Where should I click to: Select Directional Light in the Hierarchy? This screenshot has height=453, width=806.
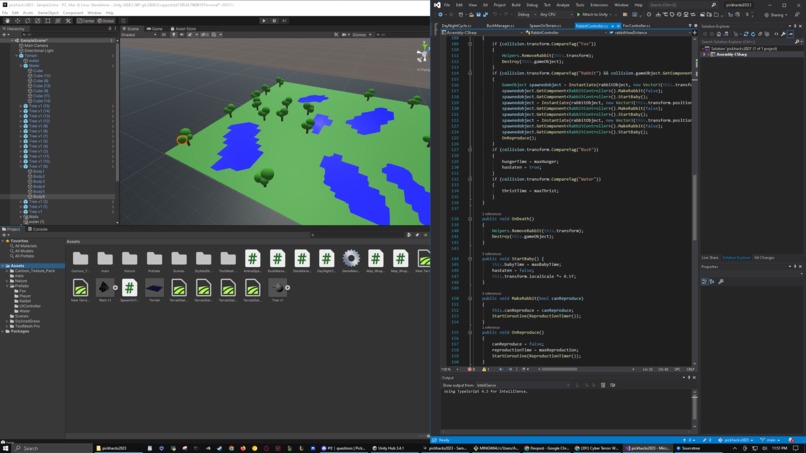tap(39, 50)
